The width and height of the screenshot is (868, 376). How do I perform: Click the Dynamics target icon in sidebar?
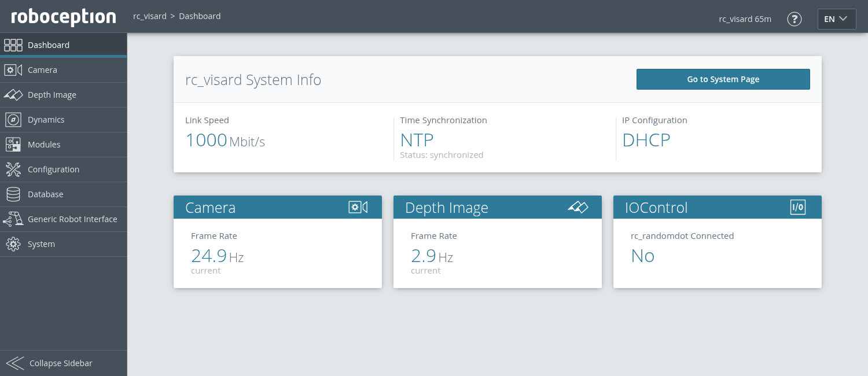coord(13,119)
